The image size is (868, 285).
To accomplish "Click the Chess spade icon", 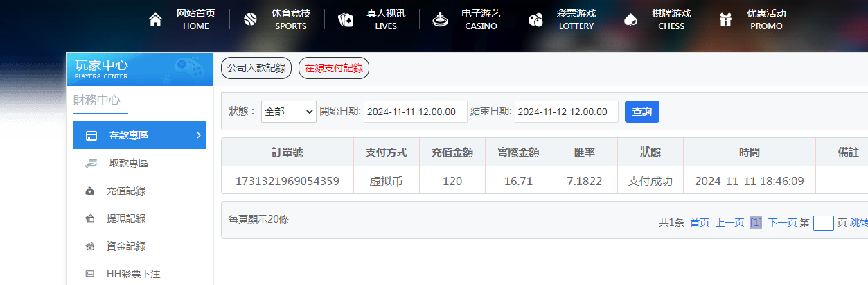I will (x=630, y=19).
